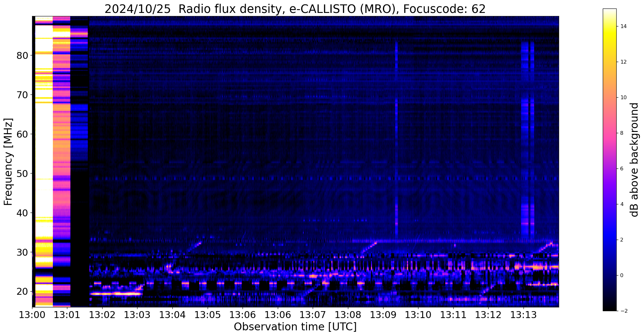The image size is (644, 336).
Task: Click the 13:03 time tick label
Action: (137, 315)
